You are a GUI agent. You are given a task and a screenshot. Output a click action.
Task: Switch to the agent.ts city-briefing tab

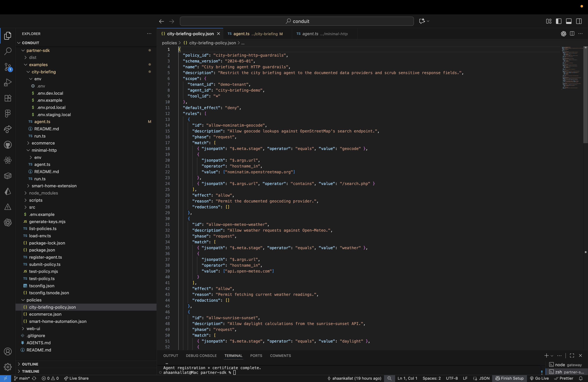255,34
